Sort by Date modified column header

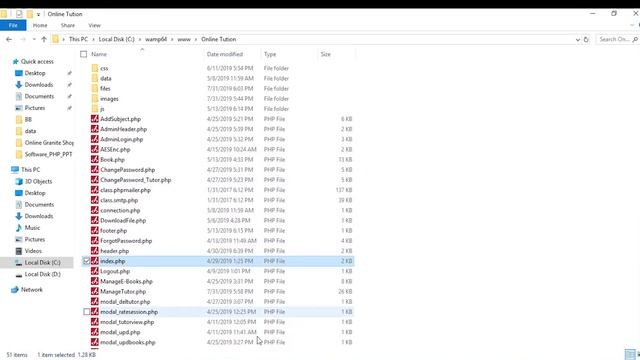tap(224, 54)
